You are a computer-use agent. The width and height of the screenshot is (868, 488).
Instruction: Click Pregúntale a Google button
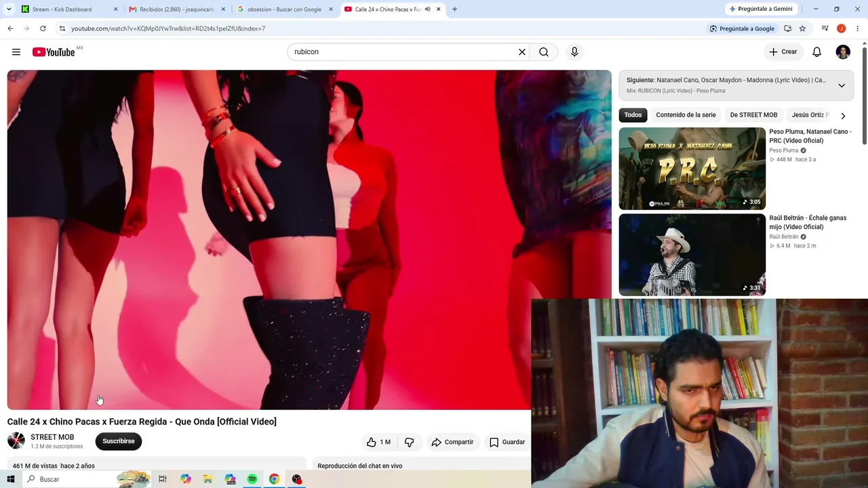[742, 28]
